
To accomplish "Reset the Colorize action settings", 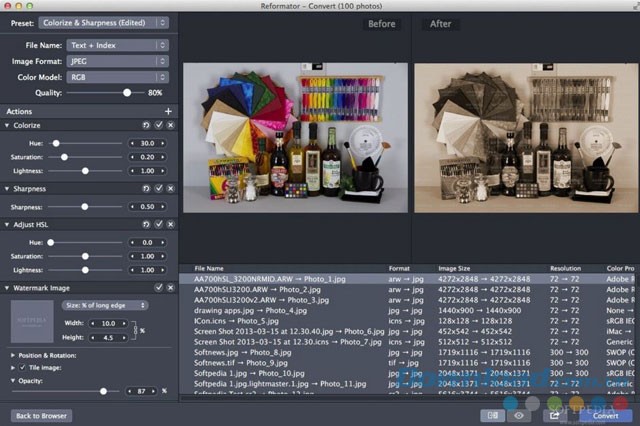I will tap(147, 125).
